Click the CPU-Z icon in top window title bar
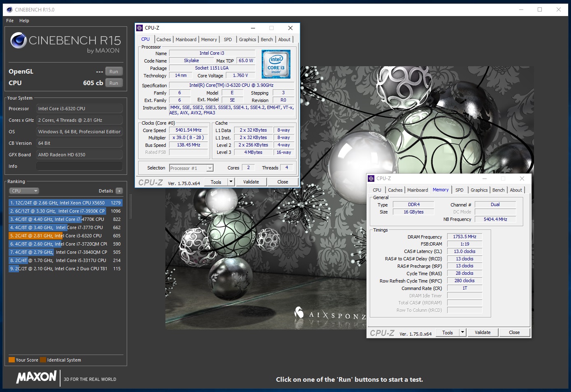Image resolution: width=571 pixels, height=392 pixels. pyautogui.click(x=140, y=28)
